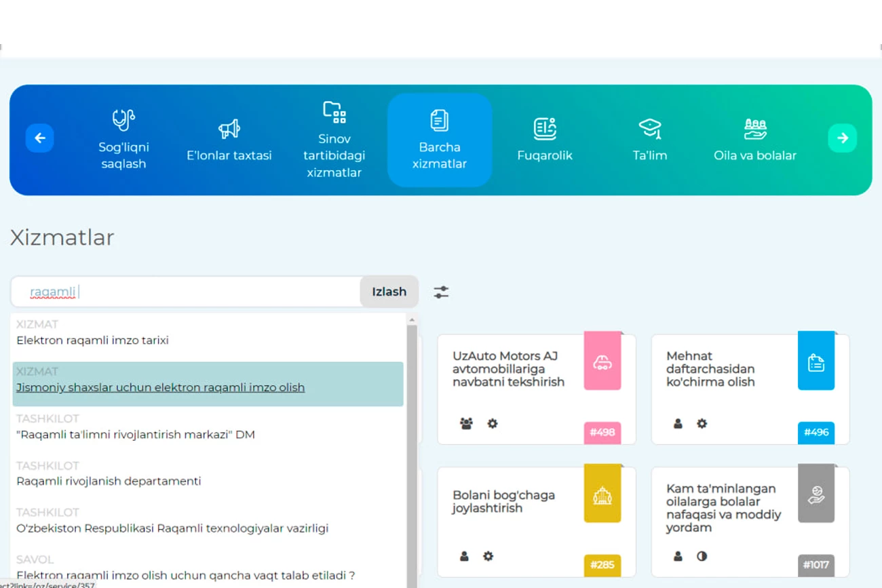
Task: Click the left arrow in category carousel
Action: 40,138
